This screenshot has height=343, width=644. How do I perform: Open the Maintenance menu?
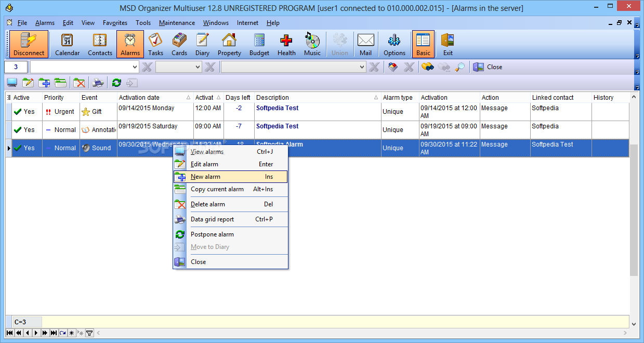(177, 23)
